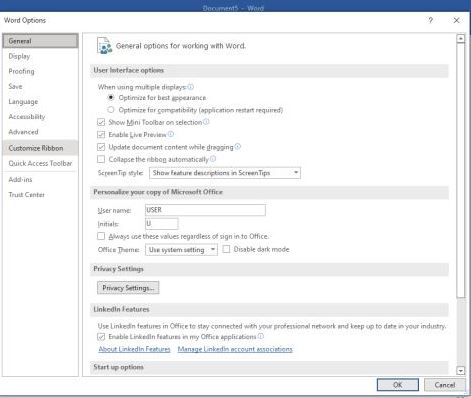
Task: Open the Proofing category
Action: [x=40, y=71]
